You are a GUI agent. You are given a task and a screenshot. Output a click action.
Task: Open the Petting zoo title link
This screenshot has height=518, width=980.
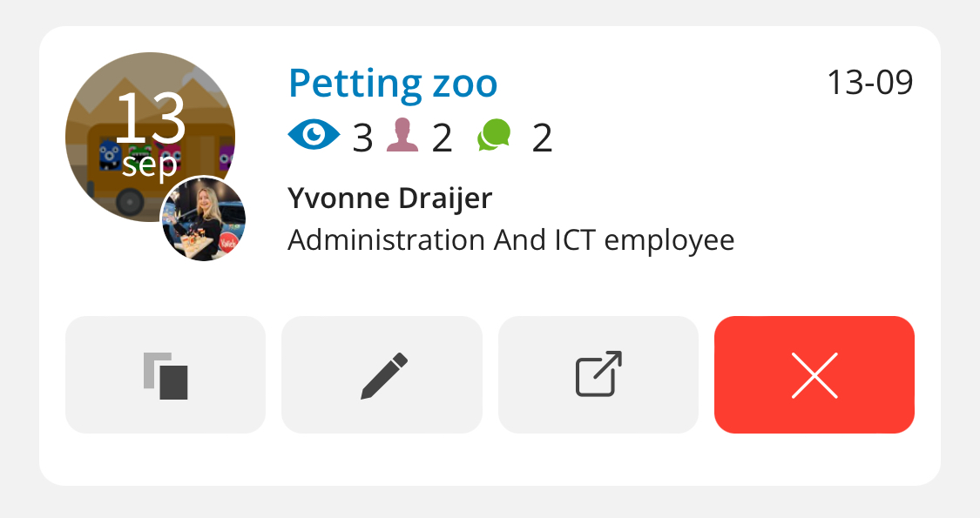tap(393, 83)
